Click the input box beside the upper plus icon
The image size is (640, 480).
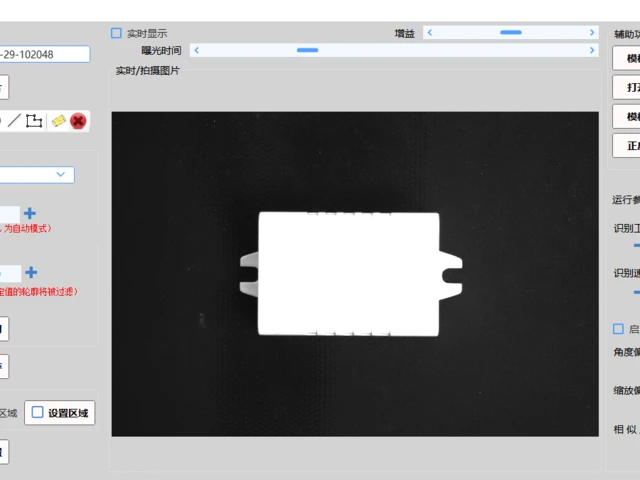pyautogui.click(x=10, y=214)
